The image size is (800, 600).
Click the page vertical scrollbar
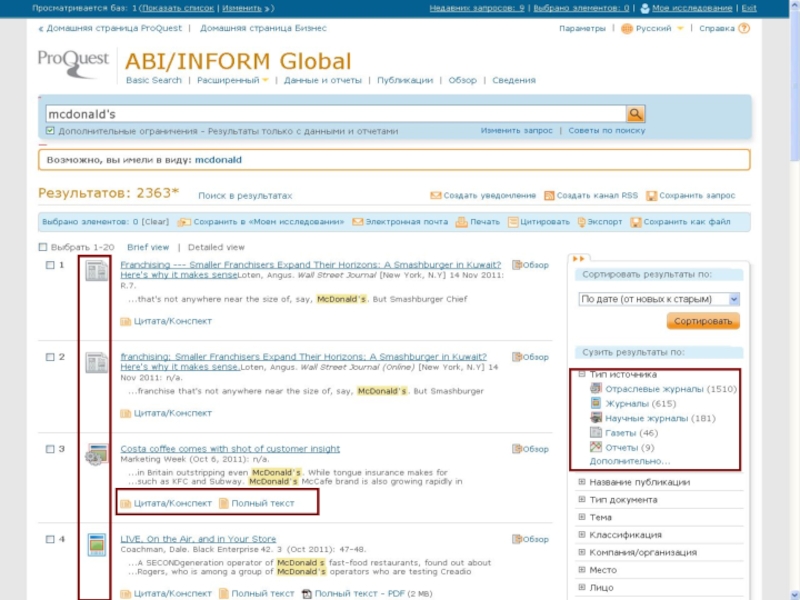pos(794,300)
